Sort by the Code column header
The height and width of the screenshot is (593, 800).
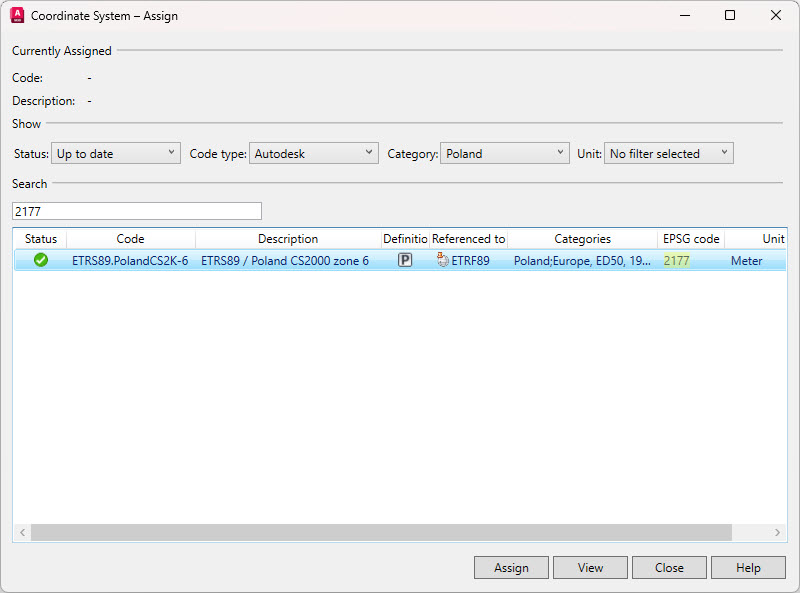[x=130, y=239]
